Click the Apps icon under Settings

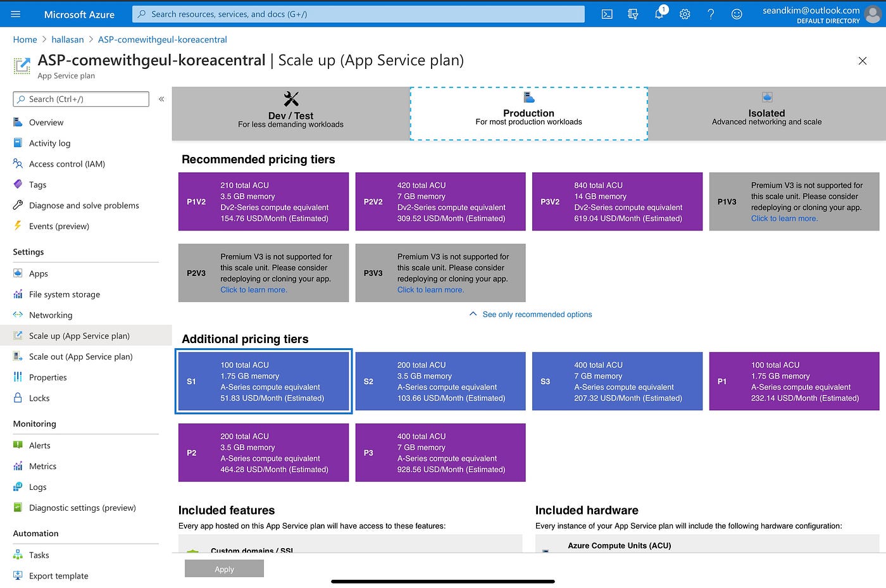[x=18, y=273]
